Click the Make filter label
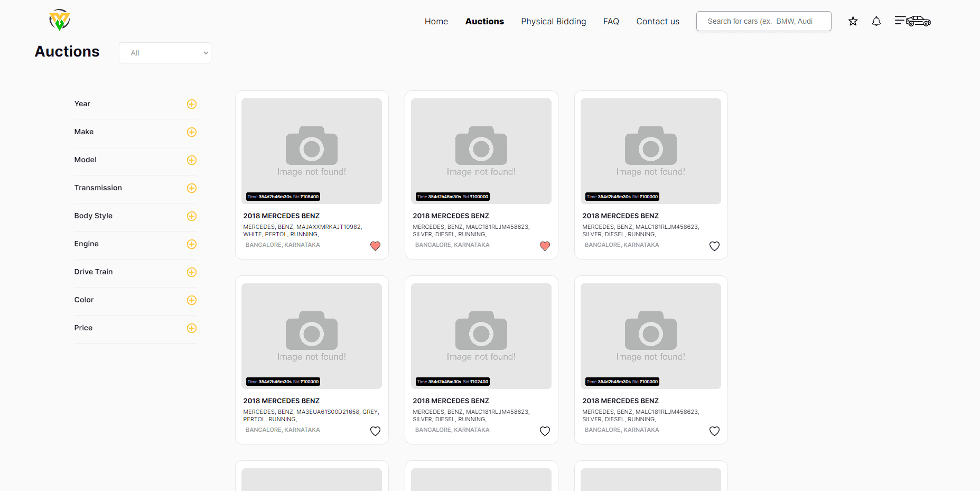The height and width of the screenshot is (491, 980). (x=84, y=132)
